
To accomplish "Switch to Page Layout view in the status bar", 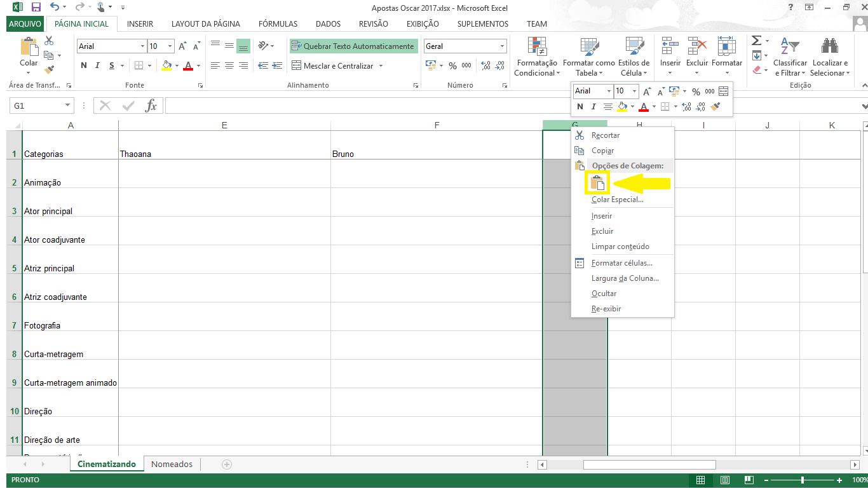I will [724, 480].
